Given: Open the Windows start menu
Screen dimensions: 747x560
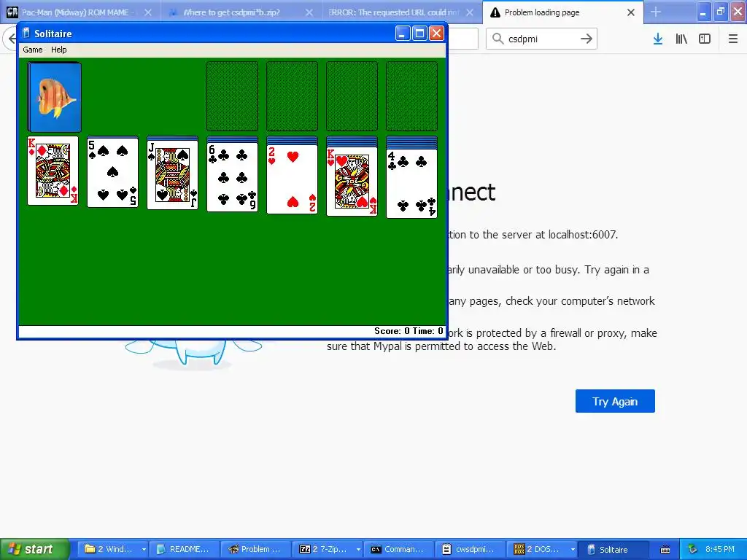Looking at the screenshot, I should tap(35, 549).
